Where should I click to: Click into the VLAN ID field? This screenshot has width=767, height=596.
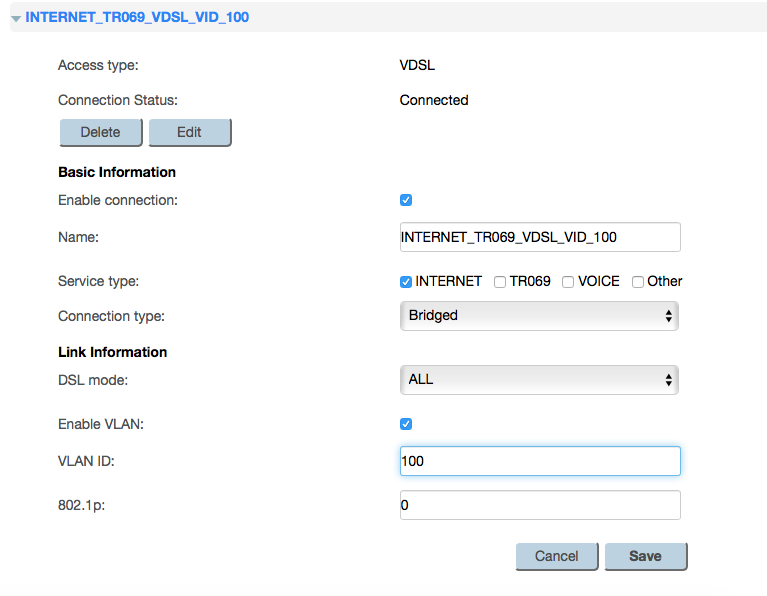pyautogui.click(x=540, y=461)
